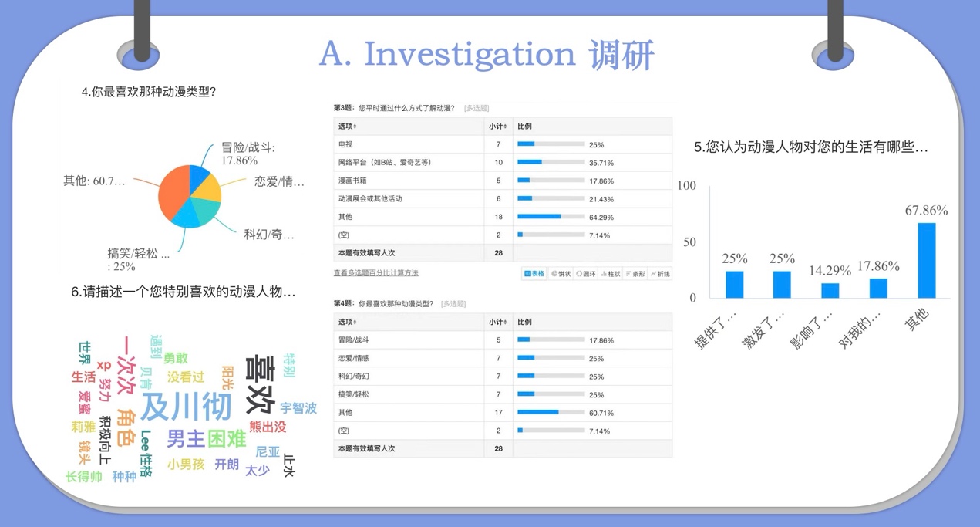980x527 pixels.
Task: Choose the 条形 bar chart icon
Action: click(636, 274)
